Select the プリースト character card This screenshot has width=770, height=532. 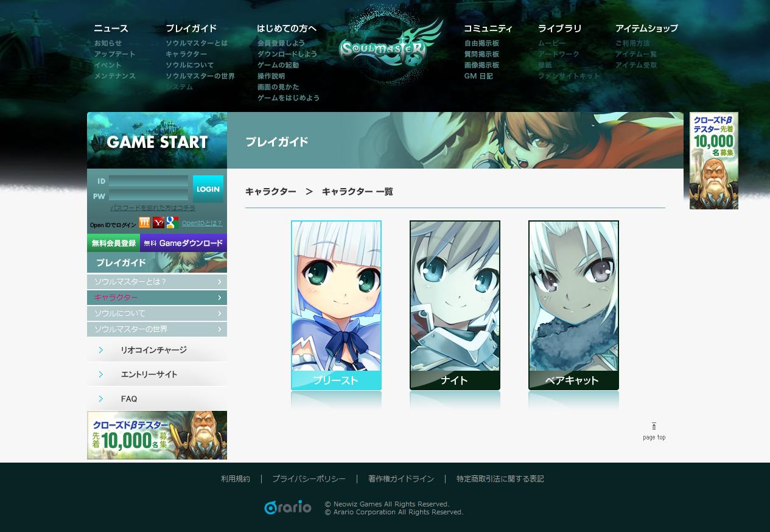336,305
